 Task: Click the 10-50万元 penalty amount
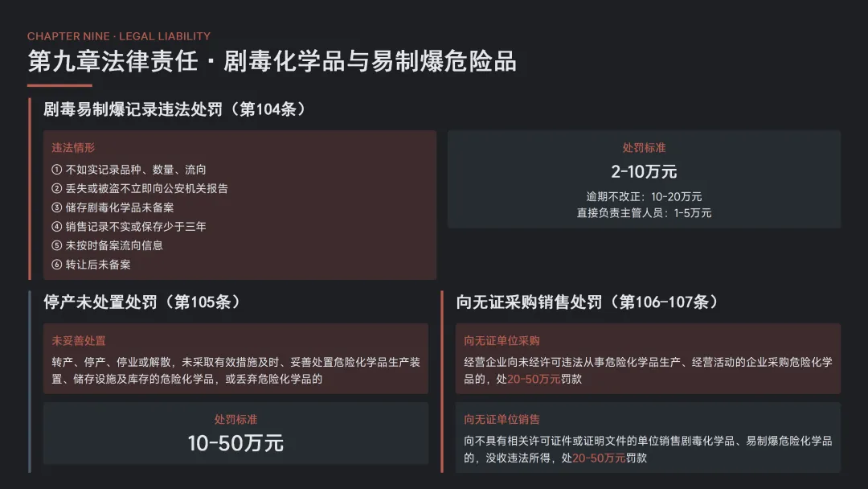[x=235, y=443]
